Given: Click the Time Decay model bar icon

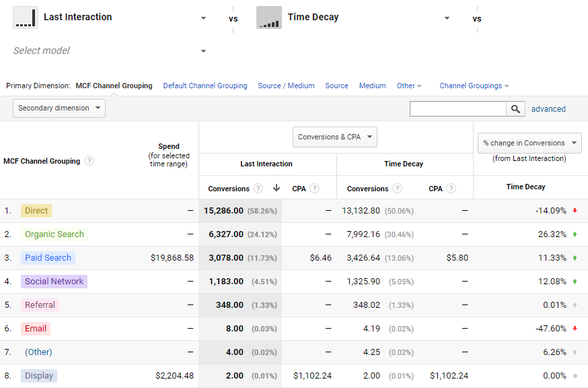Looking at the screenshot, I should (269, 18).
